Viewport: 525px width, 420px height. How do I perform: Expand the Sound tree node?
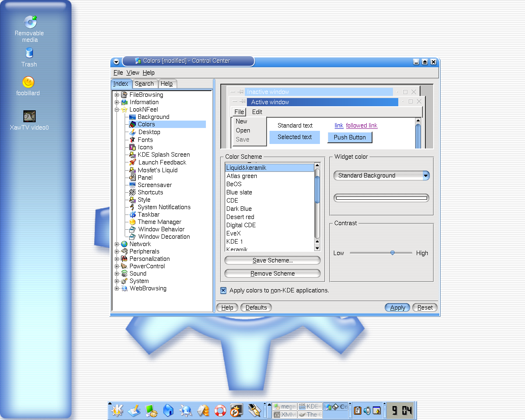pyautogui.click(x=116, y=274)
